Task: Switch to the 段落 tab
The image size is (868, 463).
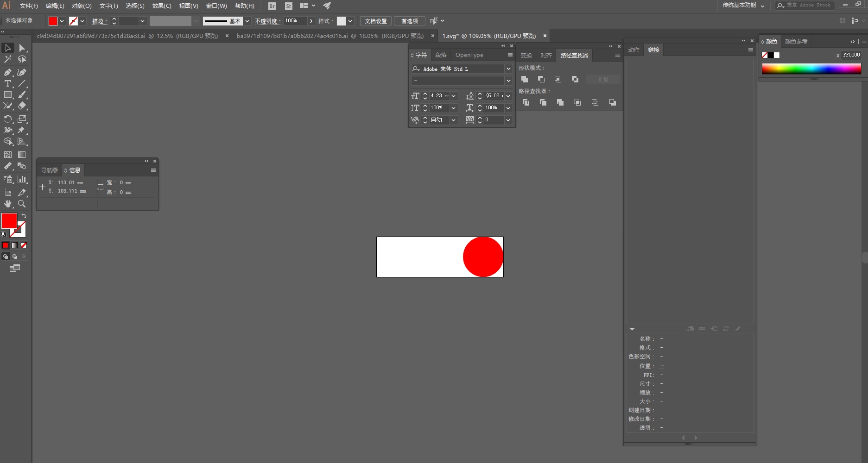Action: point(441,55)
